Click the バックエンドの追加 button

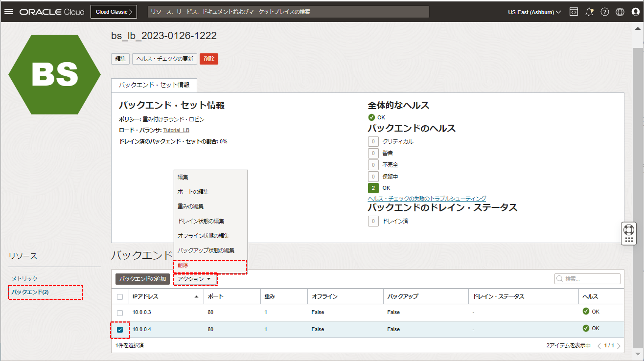tap(143, 279)
